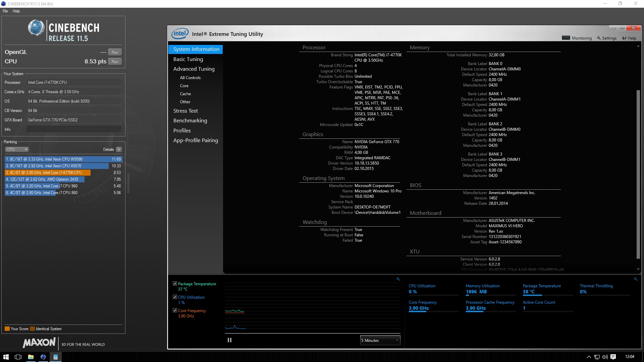The image size is (644, 362).
Task: Open XTU Help
Action: pyautogui.click(x=629, y=38)
